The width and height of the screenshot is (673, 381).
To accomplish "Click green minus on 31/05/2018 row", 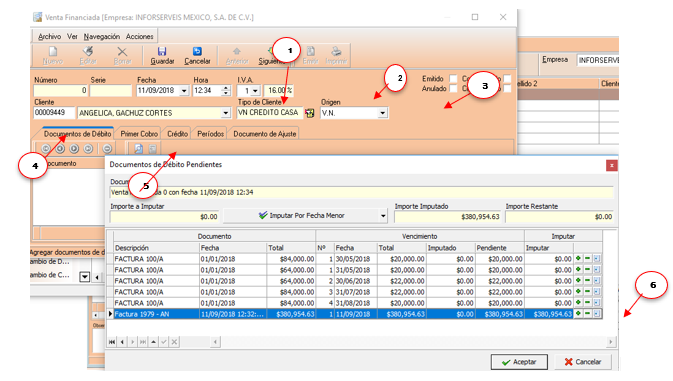I will (x=588, y=269).
